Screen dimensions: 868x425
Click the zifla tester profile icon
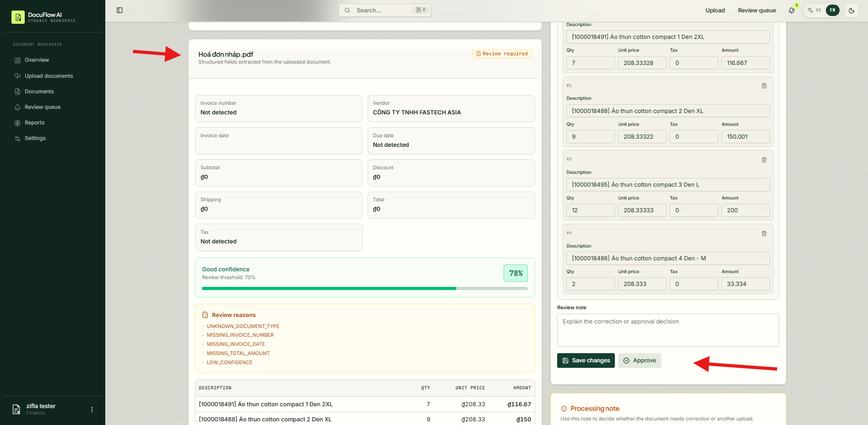[16, 409]
